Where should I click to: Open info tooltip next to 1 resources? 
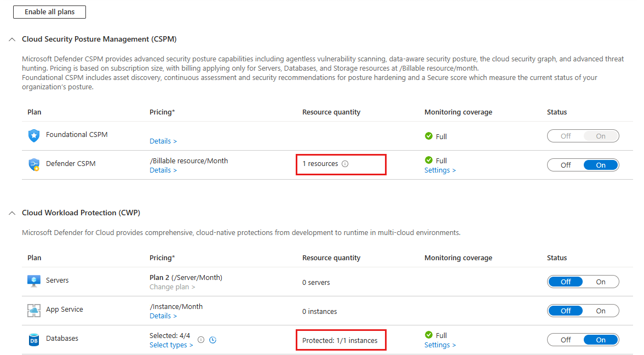[345, 163]
